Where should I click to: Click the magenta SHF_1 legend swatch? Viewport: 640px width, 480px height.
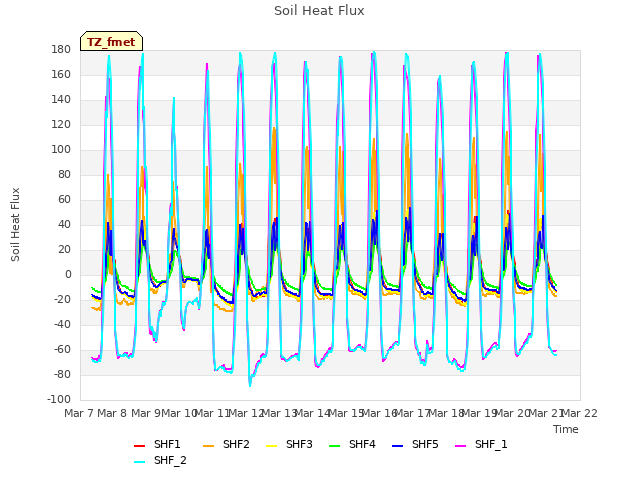pos(460,446)
